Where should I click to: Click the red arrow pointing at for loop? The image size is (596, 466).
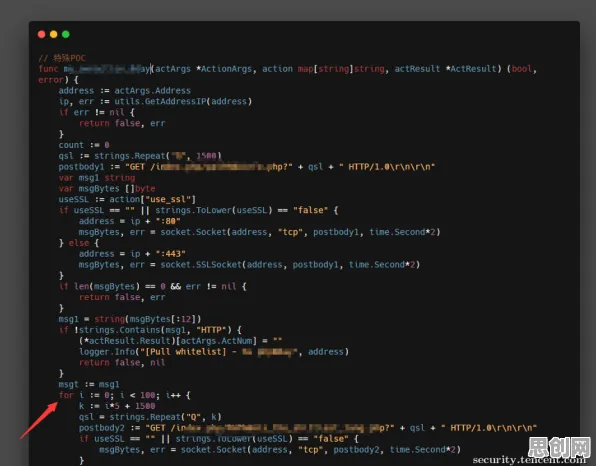39,420
